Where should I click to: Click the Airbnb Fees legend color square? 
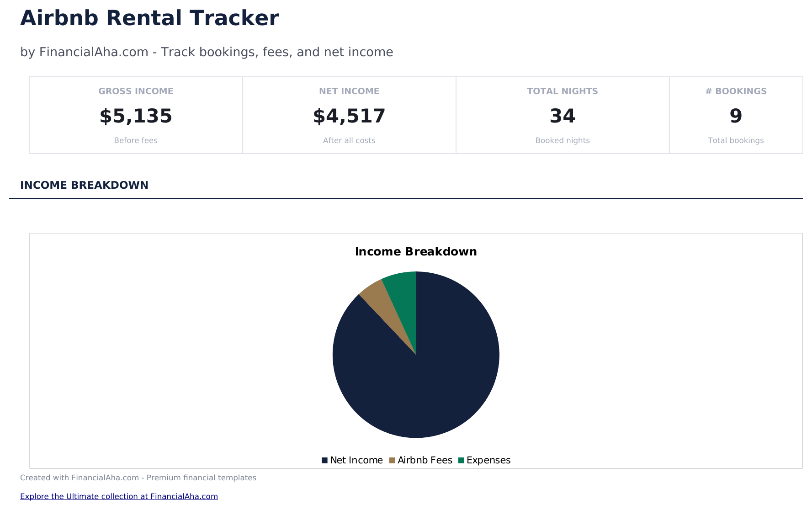pos(392,461)
